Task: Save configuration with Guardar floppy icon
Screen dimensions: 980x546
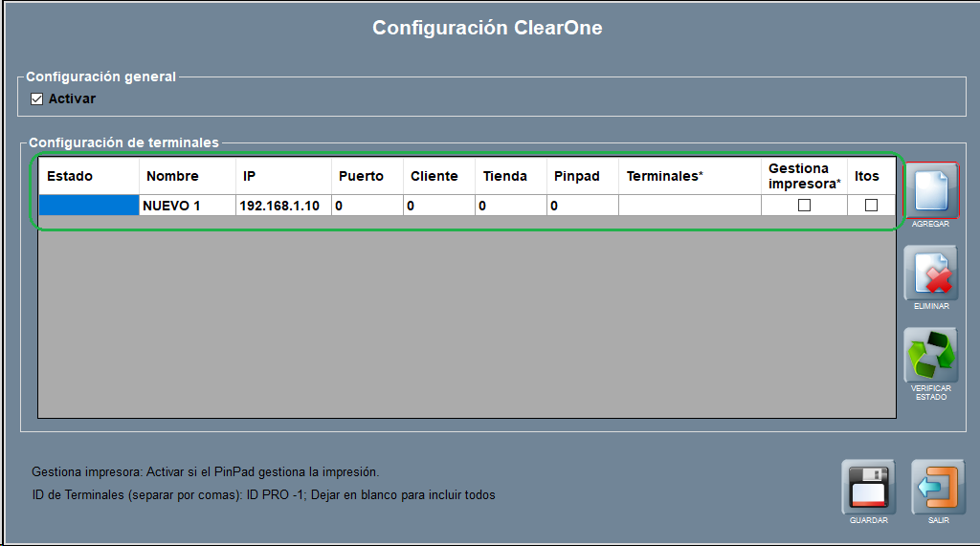Action: pos(868,488)
